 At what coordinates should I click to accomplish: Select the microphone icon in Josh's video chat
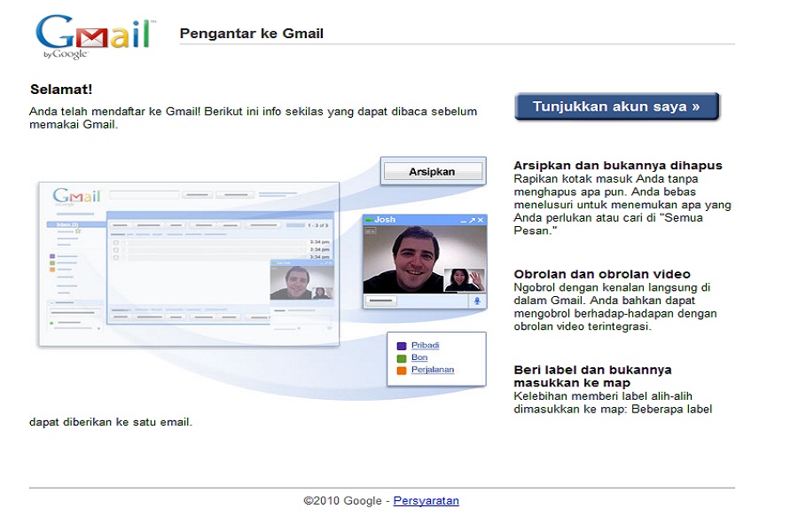point(477,301)
